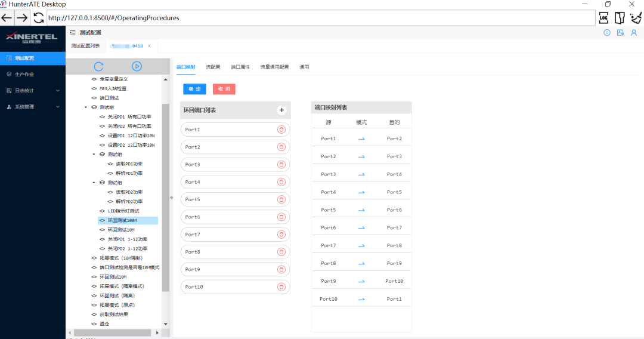This screenshot has width=644, height=339.
Task: Click the tree panel's vertical scrollbar down arrow
Action: (x=166, y=324)
